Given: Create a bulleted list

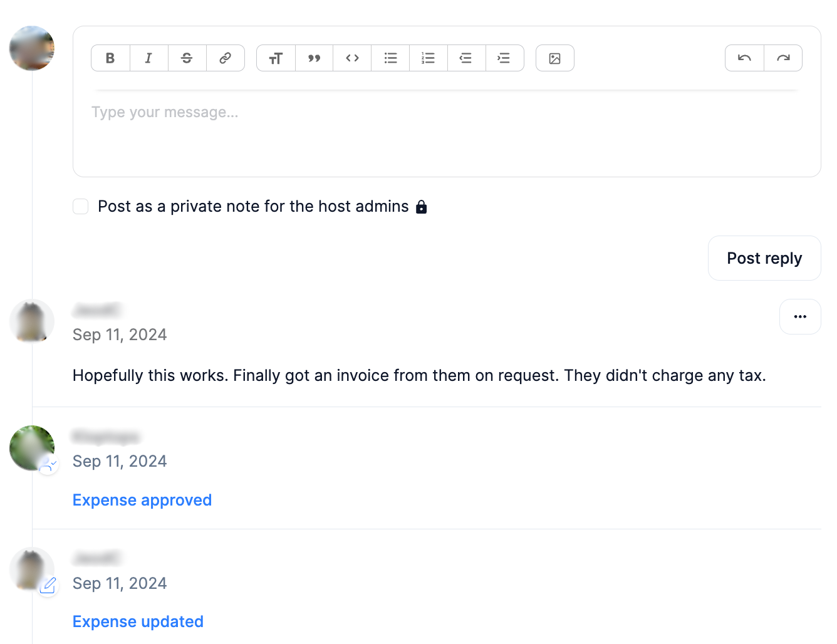Looking at the screenshot, I should 390,58.
